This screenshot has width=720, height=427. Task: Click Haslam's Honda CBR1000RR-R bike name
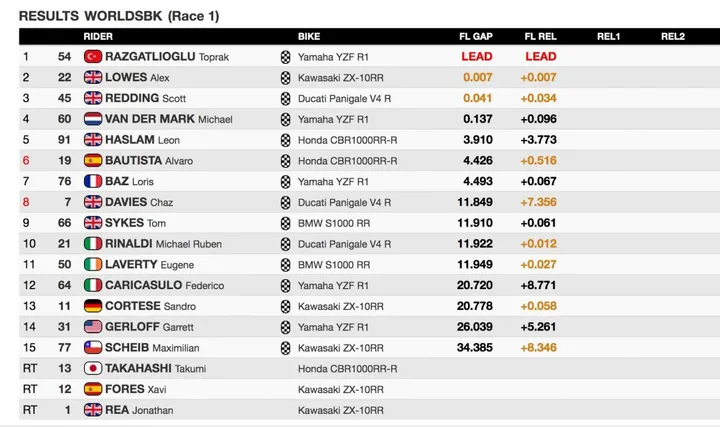tap(347, 140)
